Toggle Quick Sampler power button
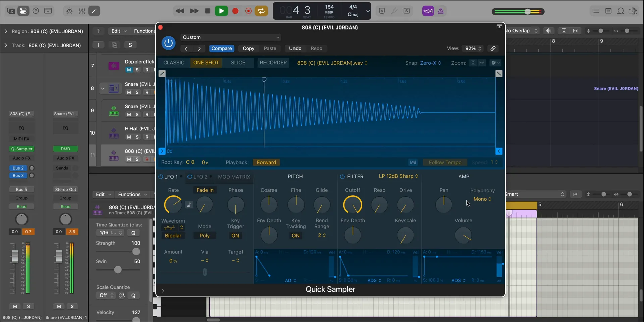Viewport: 644px width, 322px height. [168, 43]
